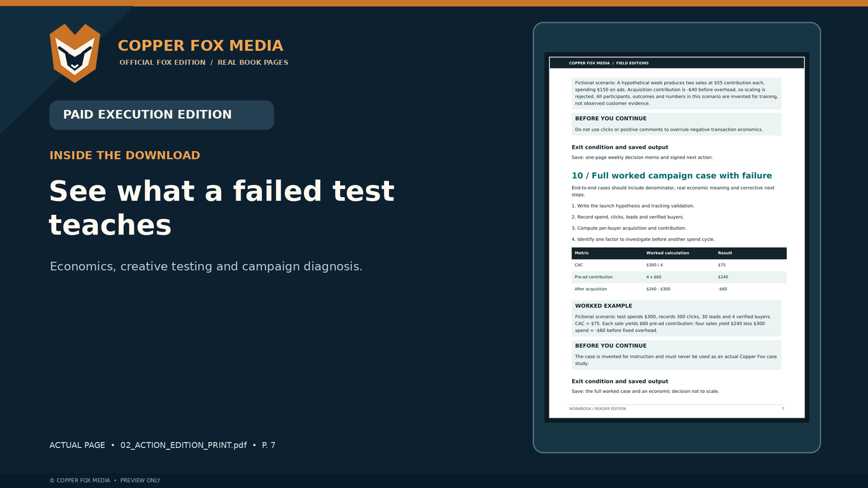
Task: Click the '$75' result cell
Action: (722, 265)
